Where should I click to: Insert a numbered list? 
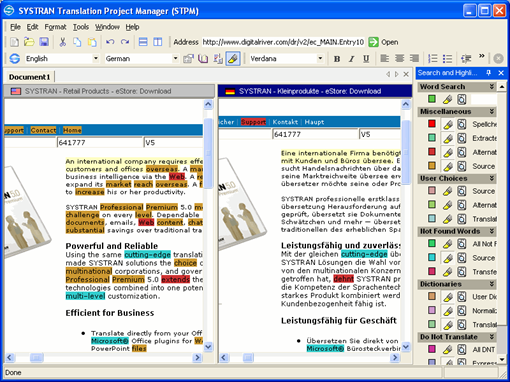tap(433, 59)
